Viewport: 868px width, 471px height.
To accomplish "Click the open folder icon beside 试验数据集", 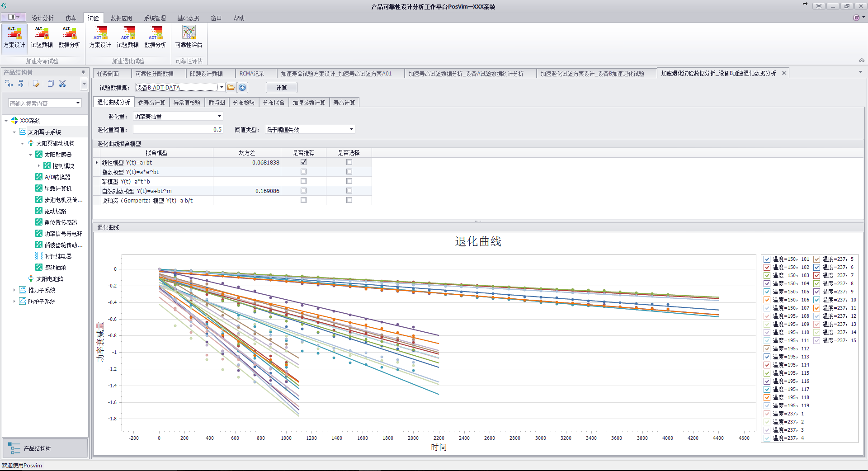I will (x=231, y=88).
